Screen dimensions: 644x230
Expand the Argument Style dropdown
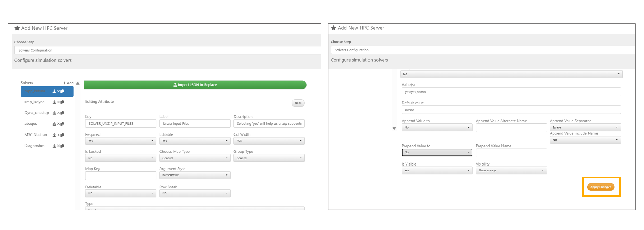pyautogui.click(x=195, y=175)
